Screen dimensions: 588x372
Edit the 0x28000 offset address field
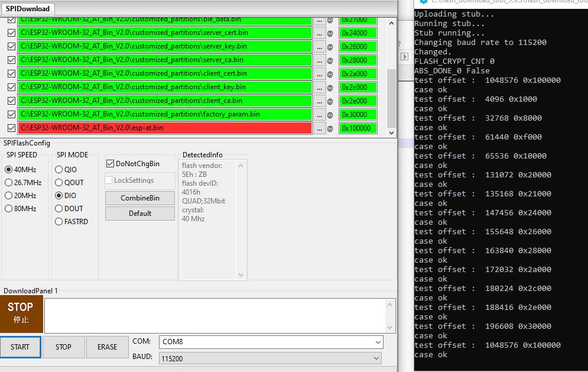pos(358,60)
